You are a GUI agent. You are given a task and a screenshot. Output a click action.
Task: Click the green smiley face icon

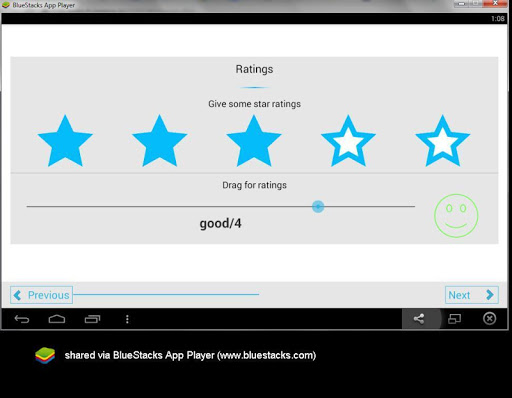point(456,215)
